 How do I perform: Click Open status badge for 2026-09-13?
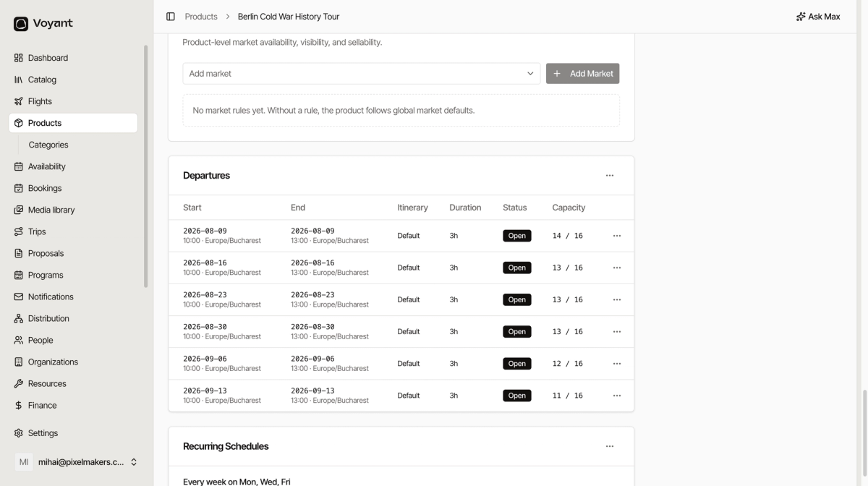517,396
